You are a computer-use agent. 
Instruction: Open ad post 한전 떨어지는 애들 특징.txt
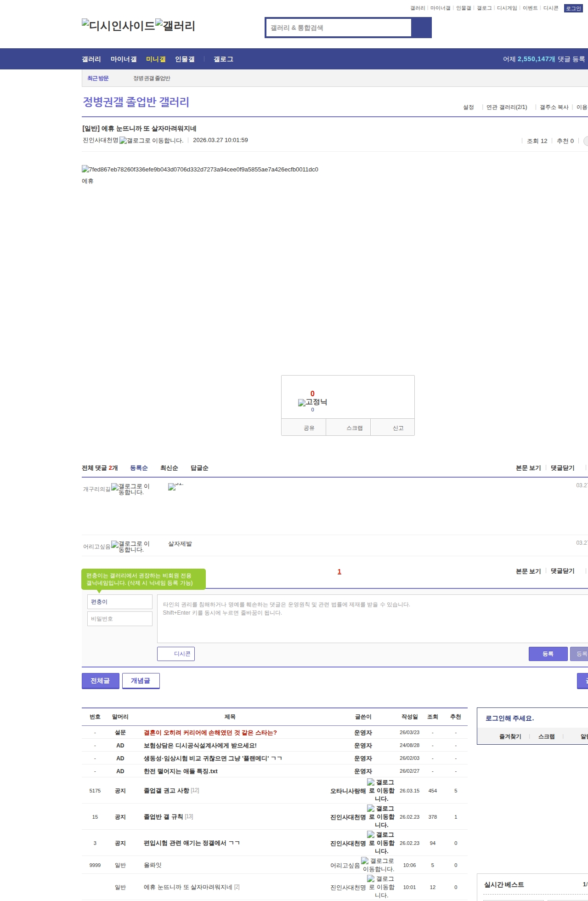point(181,771)
